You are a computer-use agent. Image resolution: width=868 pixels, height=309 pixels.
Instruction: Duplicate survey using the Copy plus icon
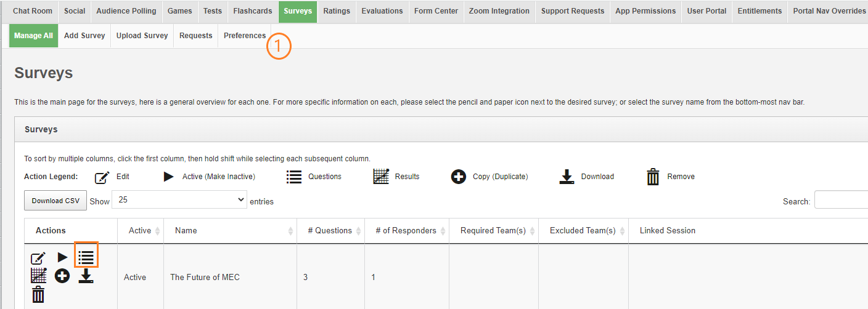62,276
